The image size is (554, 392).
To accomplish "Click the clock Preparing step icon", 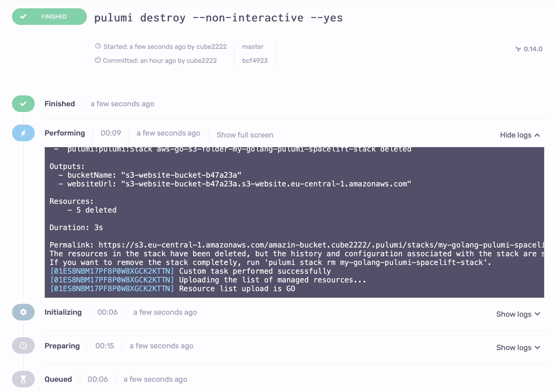I will 23,345.
